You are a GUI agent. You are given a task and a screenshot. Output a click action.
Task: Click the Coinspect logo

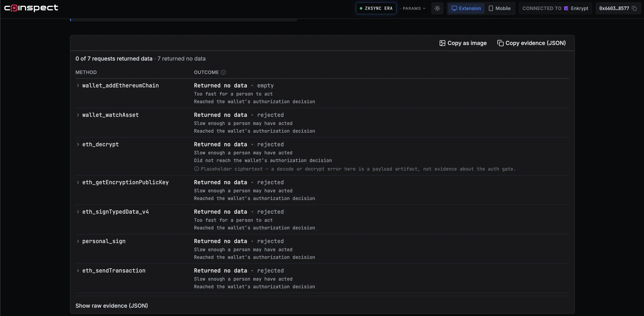click(31, 8)
